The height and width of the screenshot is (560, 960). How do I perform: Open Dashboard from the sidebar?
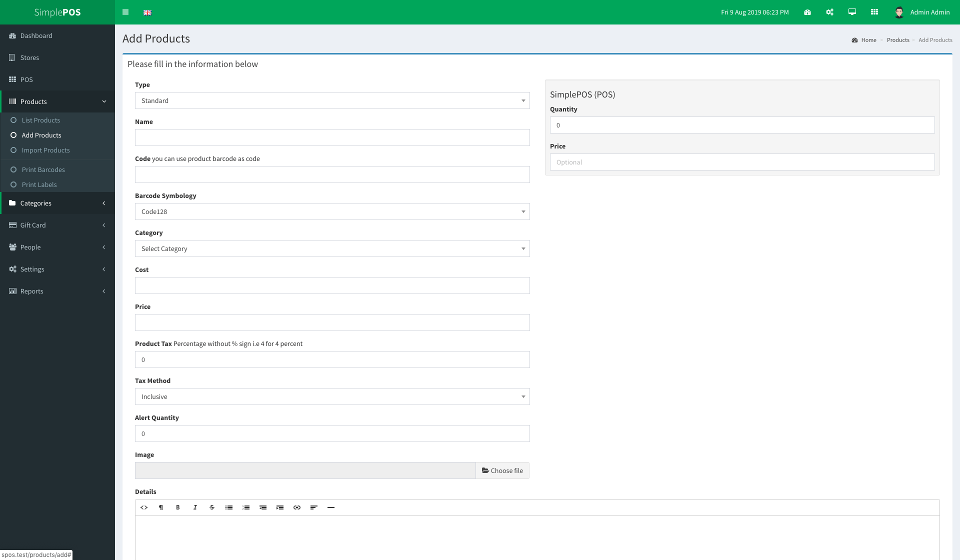tap(57, 36)
